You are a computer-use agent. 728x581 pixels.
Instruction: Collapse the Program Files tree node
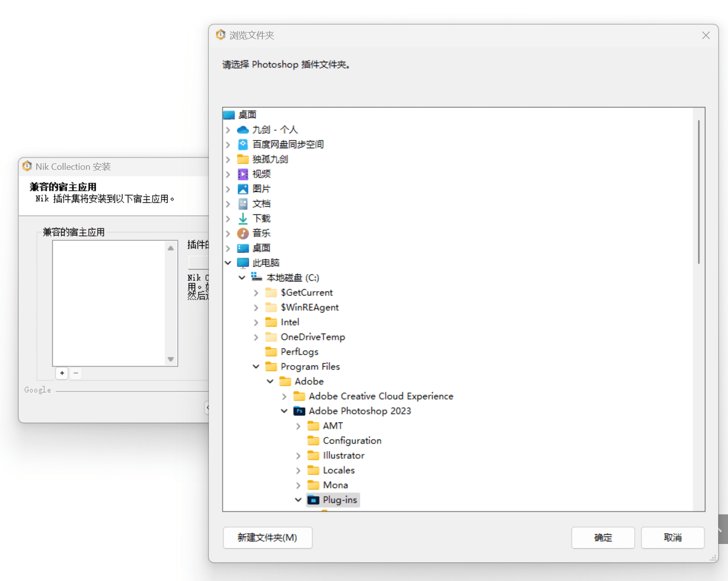[256, 366]
